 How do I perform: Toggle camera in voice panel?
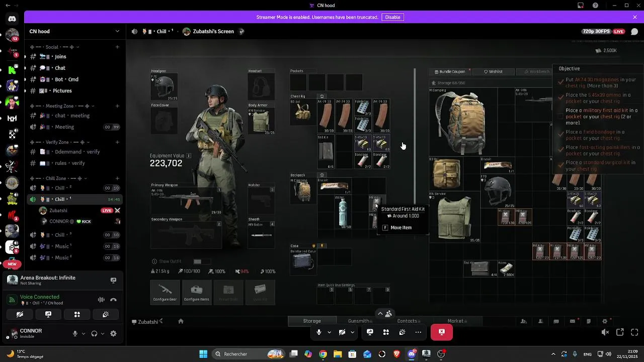20,314
